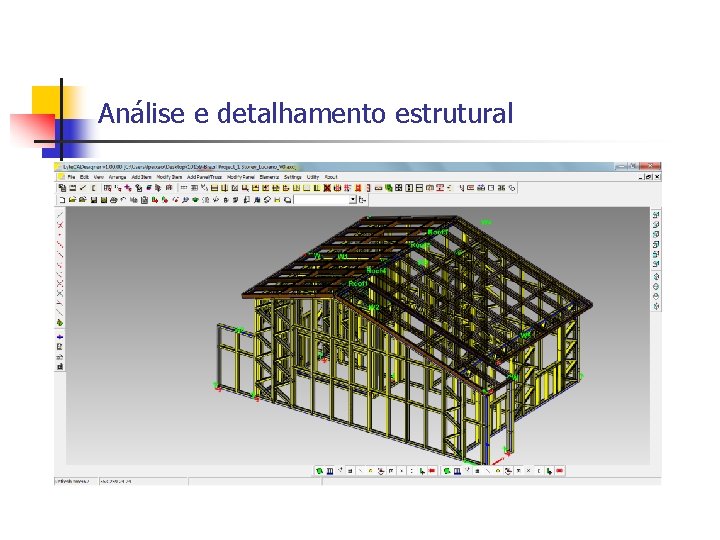Expand the toolbar combo box dropdown arrow
Image resolution: width=720 pixels, height=540 pixels.
coord(353,200)
